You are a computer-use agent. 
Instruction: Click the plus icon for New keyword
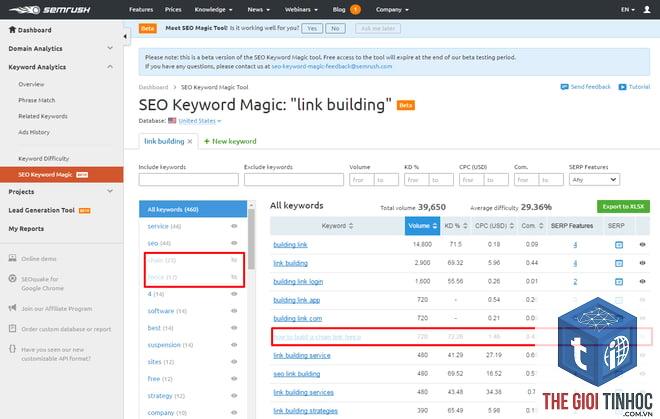click(x=207, y=141)
